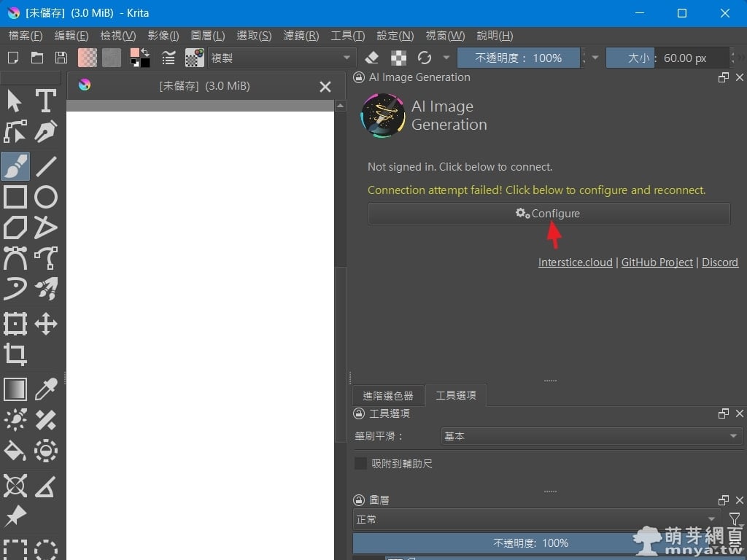Enable 吸附到輔助尺 checkbox

(x=360, y=464)
